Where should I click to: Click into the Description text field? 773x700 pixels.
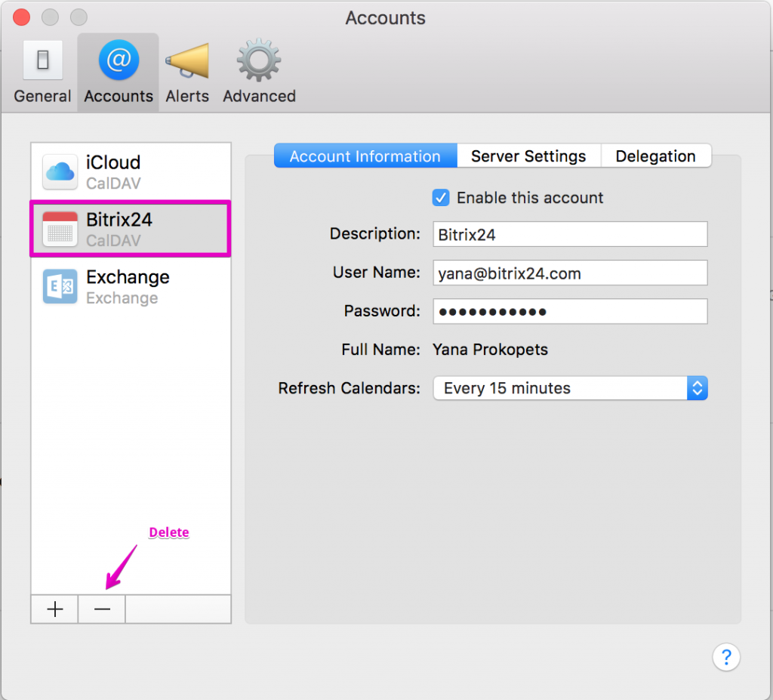[x=570, y=234]
